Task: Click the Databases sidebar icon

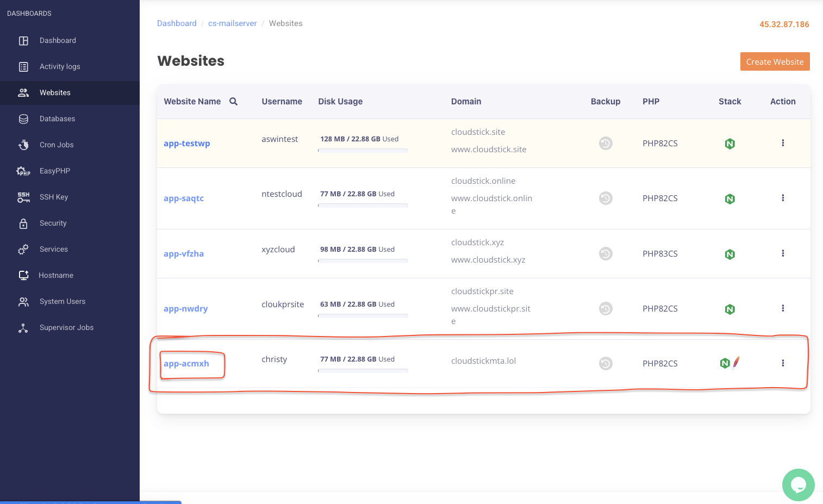Action: (23, 119)
